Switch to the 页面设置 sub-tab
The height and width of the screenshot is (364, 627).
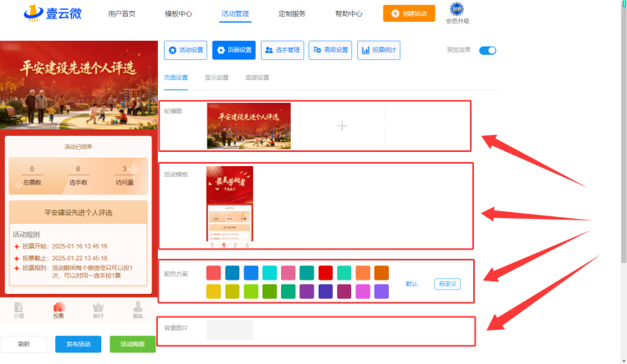[176, 78]
